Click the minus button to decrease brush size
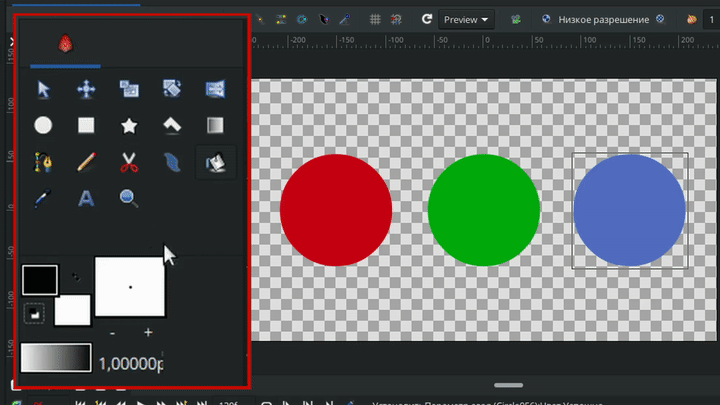The height and width of the screenshot is (405, 720). coord(112,332)
